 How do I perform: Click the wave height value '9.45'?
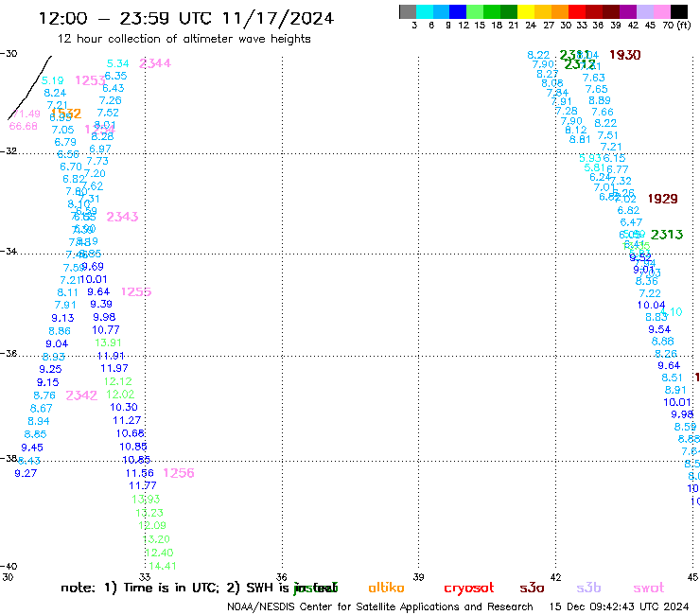(x=32, y=448)
